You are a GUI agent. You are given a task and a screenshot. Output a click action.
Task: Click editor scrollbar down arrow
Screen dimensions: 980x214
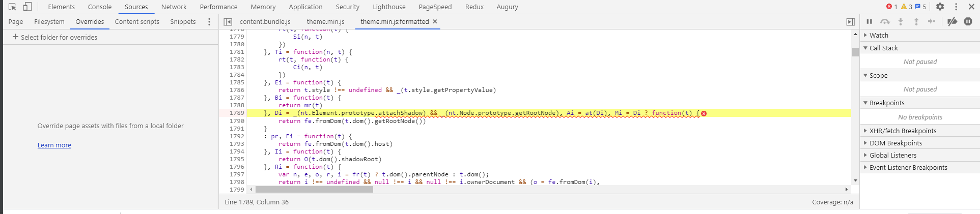click(855, 180)
